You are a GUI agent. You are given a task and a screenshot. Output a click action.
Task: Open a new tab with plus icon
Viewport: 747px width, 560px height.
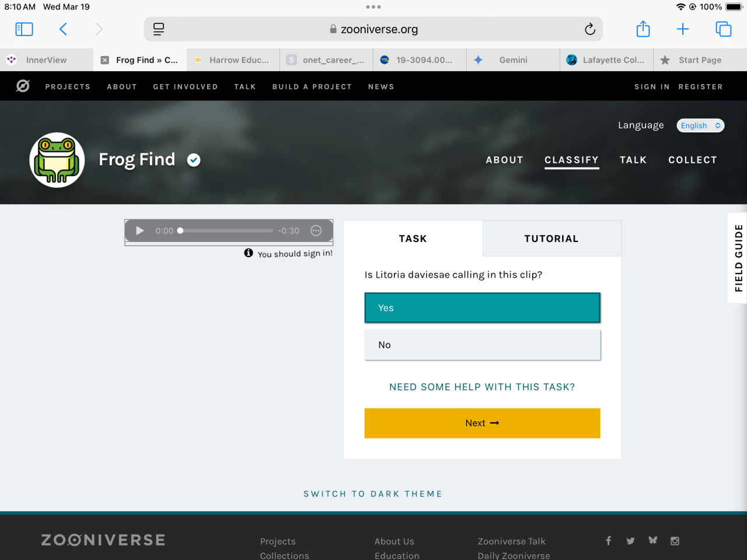pos(683,29)
